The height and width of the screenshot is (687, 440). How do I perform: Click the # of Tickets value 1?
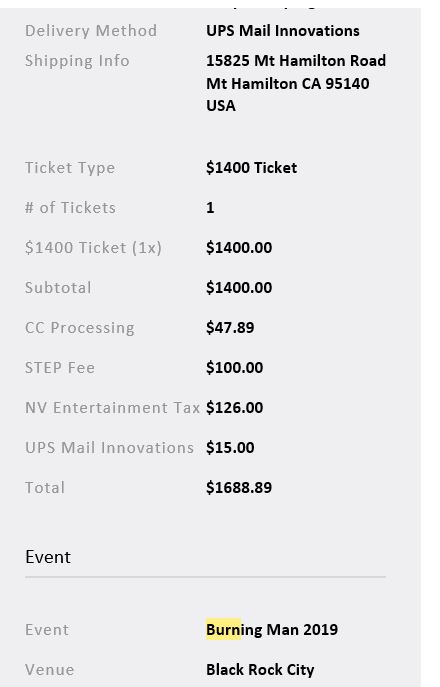tap(210, 208)
